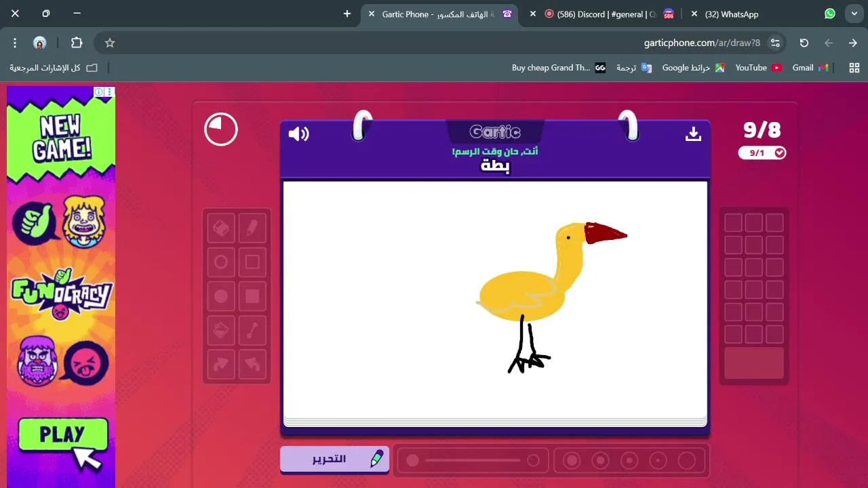Image resolution: width=868 pixels, height=488 pixels.
Task: Close the Gartic Phone tab
Action: (x=371, y=14)
